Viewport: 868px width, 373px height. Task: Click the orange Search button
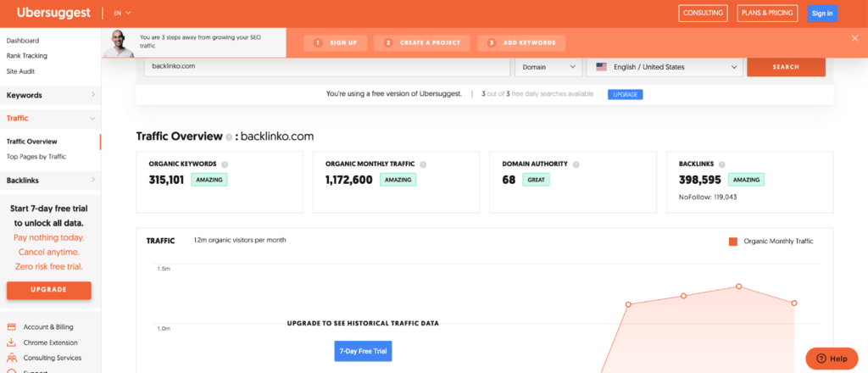(786, 67)
